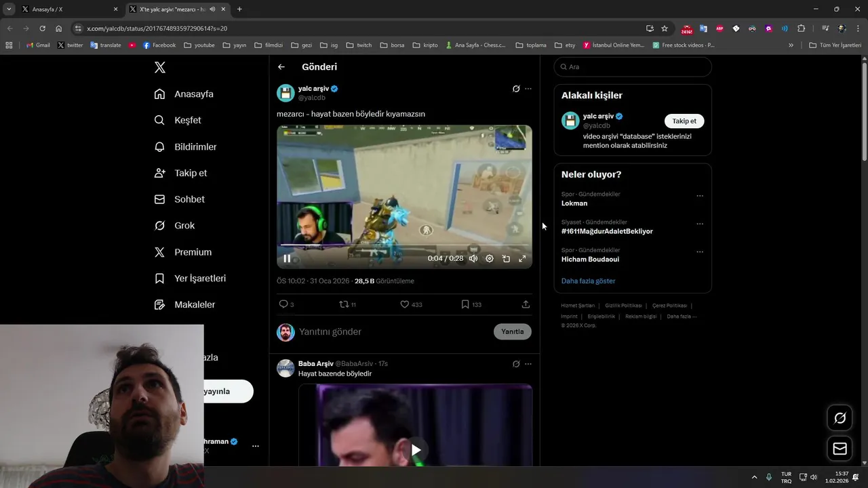Viewport: 868px width, 488px height.
Task: Open Keşfet in the sidebar
Action: pyautogui.click(x=178, y=120)
